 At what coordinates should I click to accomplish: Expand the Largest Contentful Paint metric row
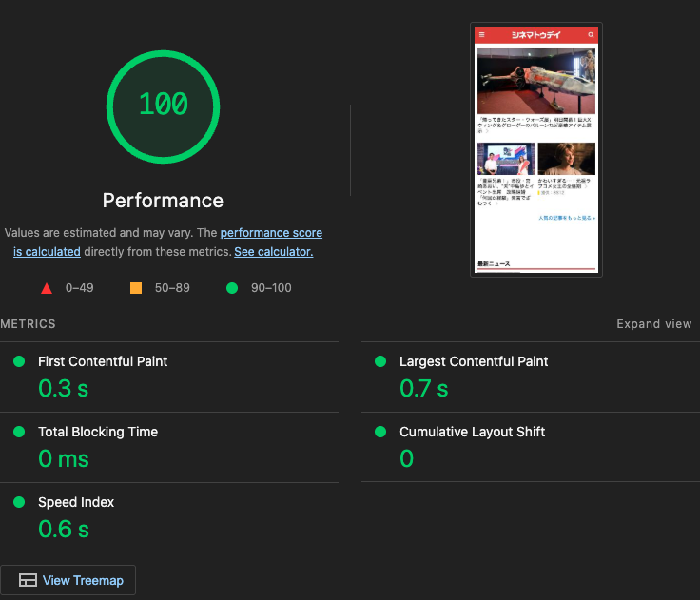531,377
